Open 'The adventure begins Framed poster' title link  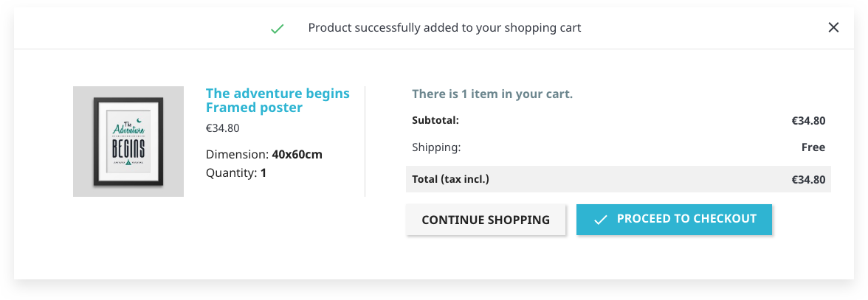point(278,100)
